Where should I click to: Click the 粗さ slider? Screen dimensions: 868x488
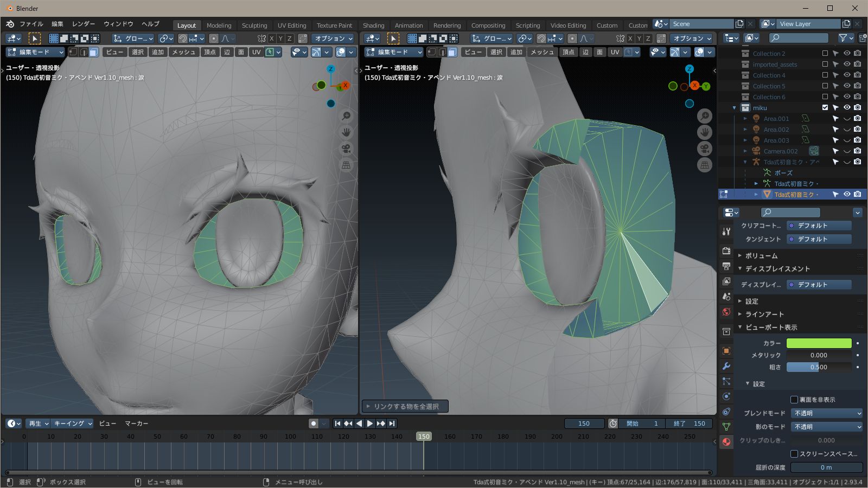tap(819, 367)
